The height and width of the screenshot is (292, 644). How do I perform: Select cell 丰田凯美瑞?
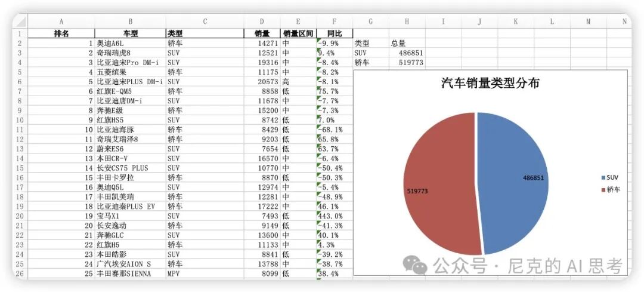[130, 197]
